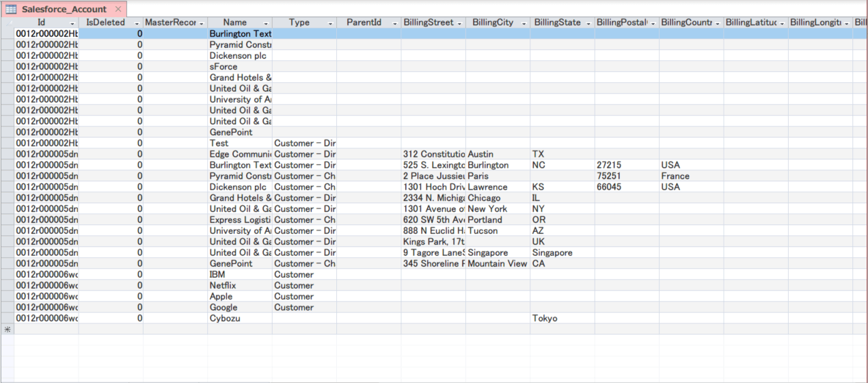Click the 'NC' billing state cell
This screenshot has height=383, width=868.
click(562, 165)
